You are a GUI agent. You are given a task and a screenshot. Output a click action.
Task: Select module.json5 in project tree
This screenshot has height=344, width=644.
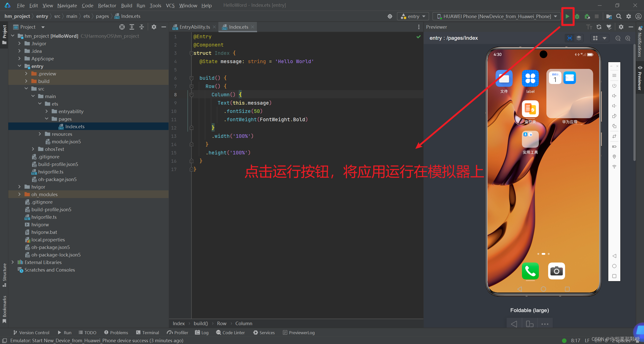[66, 142]
